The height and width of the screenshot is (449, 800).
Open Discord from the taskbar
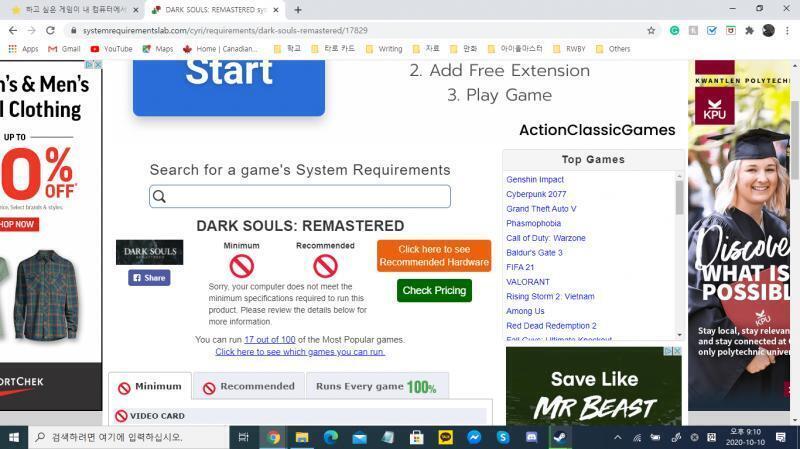click(x=531, y=437)
